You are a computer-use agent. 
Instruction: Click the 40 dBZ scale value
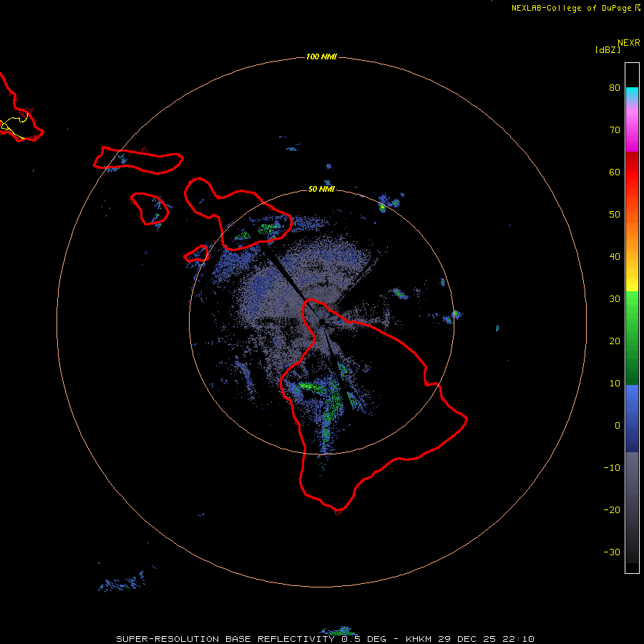pyautogui.click(x=615, y=257)
